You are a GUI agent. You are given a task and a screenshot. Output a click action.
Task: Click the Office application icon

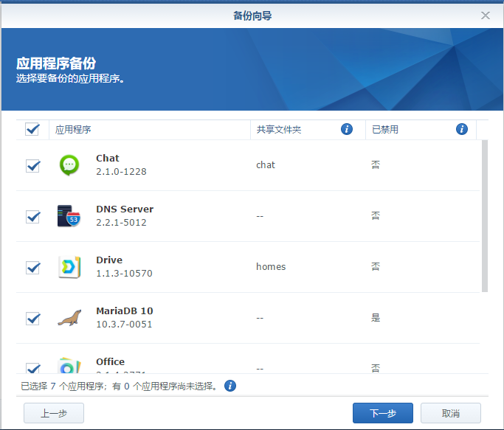click(x=69, y=365)
